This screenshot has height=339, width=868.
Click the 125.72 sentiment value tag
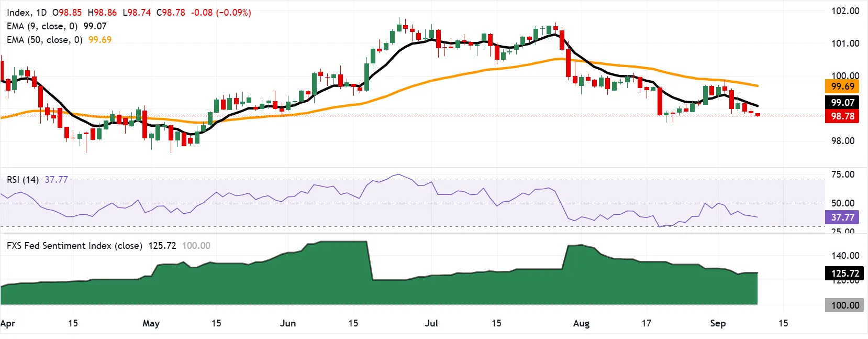click(x=844, y=273)
